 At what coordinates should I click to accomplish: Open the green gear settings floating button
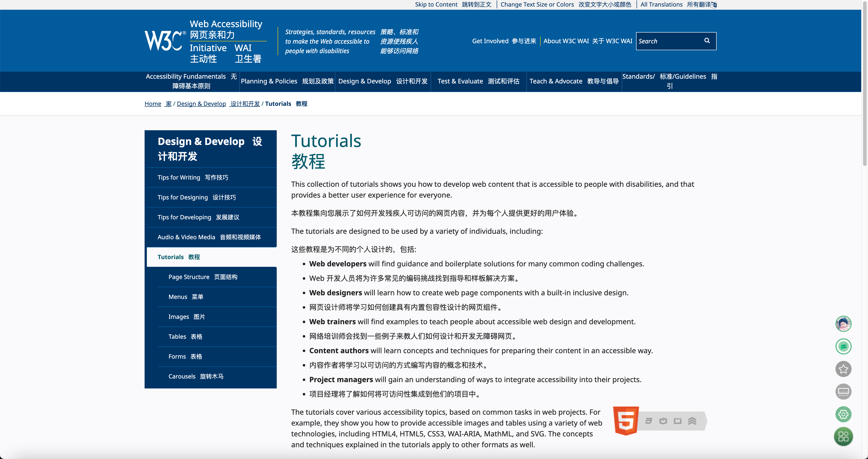click(843, 414)
